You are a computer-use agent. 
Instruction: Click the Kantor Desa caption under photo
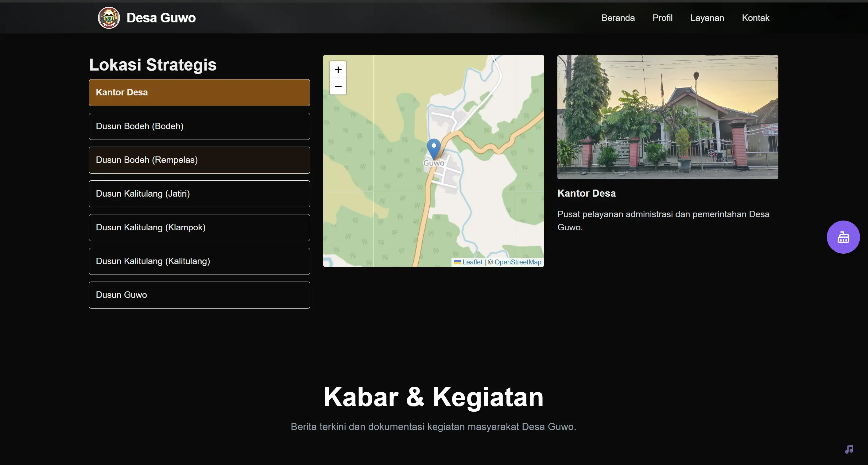(586, 193)
